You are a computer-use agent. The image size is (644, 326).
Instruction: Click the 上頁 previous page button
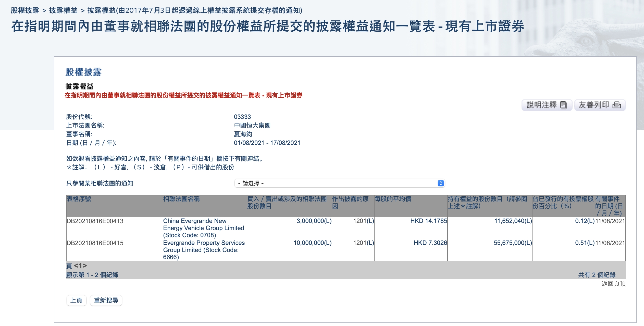(x=76, y=300)
